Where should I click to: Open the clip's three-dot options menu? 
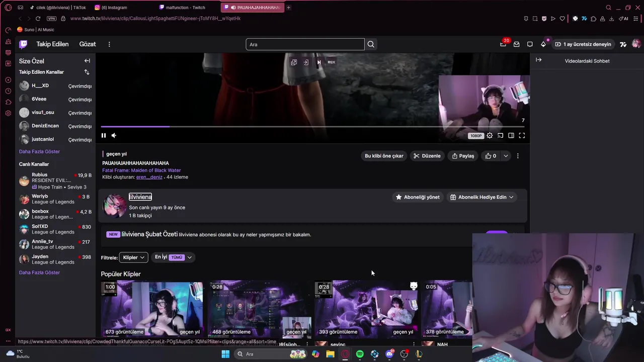coord(518,156)
